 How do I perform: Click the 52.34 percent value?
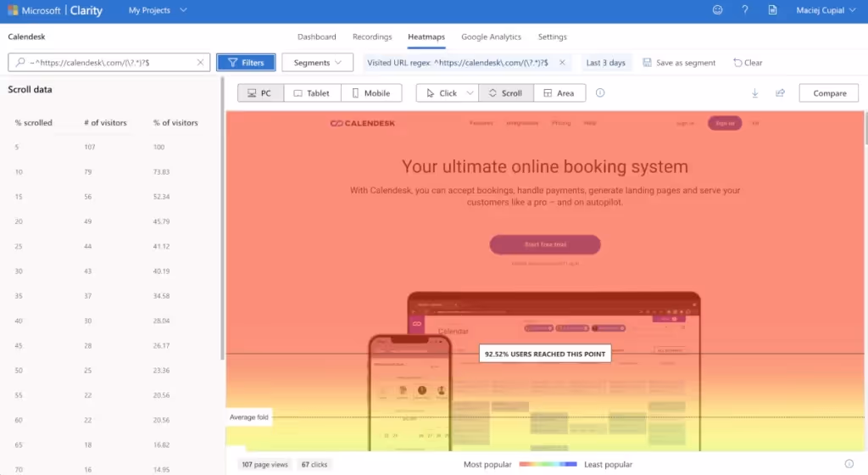(x=161, y=197)
